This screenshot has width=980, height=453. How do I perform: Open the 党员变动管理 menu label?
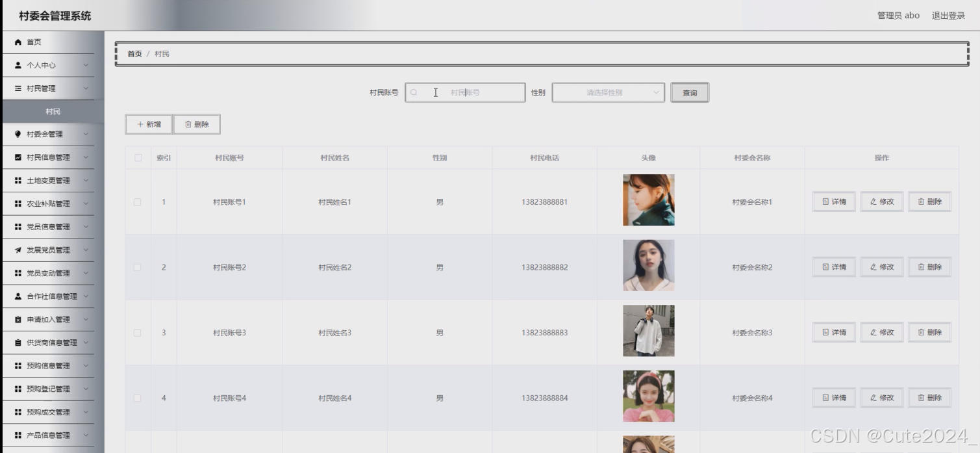click(x=48, y=273)
